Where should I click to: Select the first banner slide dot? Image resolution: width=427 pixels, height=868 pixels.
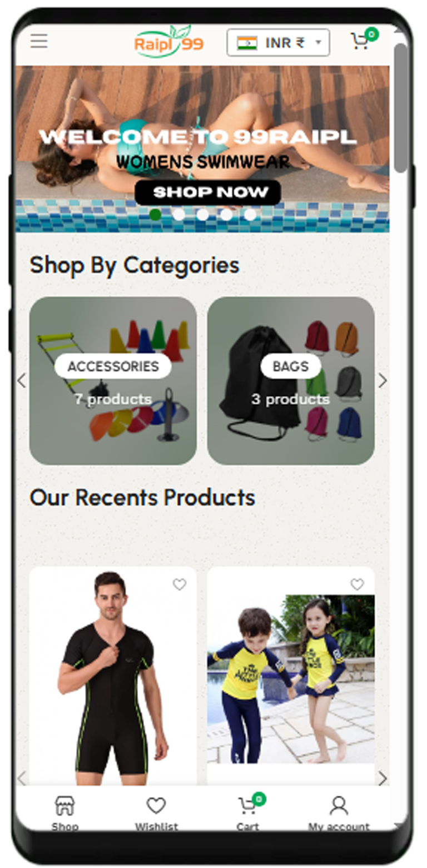[156, 214]
